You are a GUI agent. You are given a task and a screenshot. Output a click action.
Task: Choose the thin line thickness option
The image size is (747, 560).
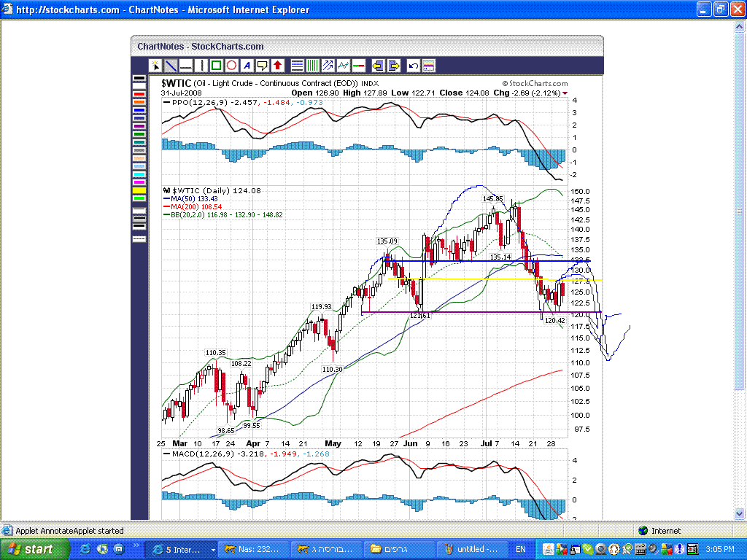click(x=139, y=211)
